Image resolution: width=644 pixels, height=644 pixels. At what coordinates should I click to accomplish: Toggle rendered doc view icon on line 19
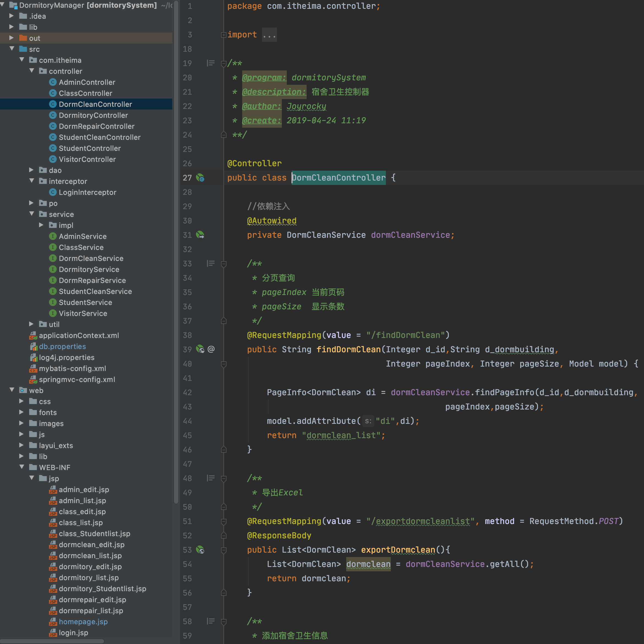coord(211,63)
